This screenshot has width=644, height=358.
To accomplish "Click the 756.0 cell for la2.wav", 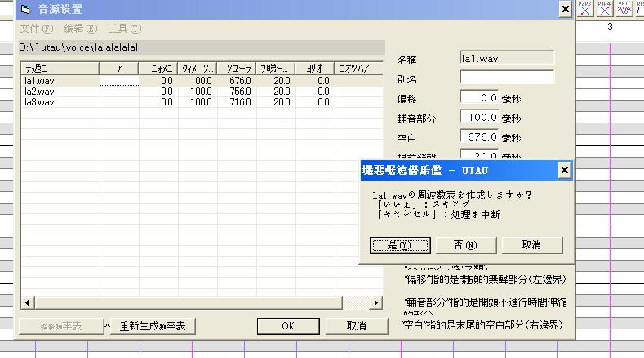I will pos(237,92).
